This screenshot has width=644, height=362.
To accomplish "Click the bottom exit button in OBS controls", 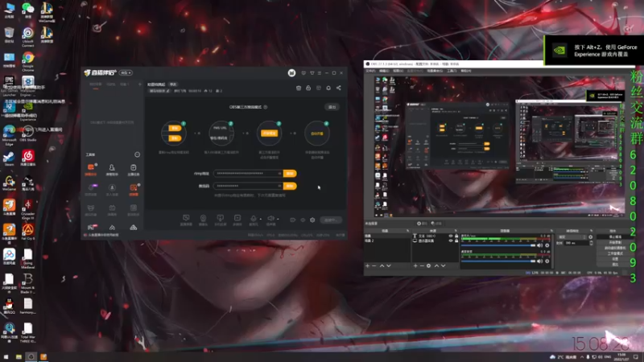I will pyautogui.click(x=615, y=265).
